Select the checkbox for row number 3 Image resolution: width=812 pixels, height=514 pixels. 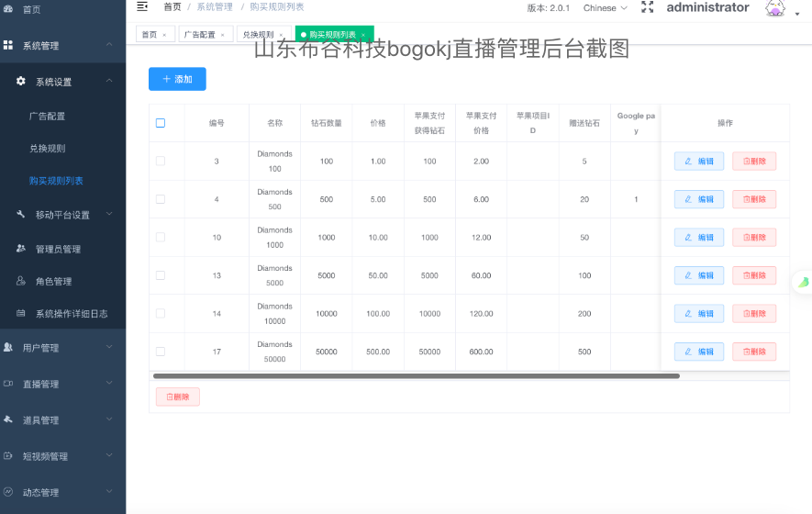pyautogui.click(x=161, y=161)
